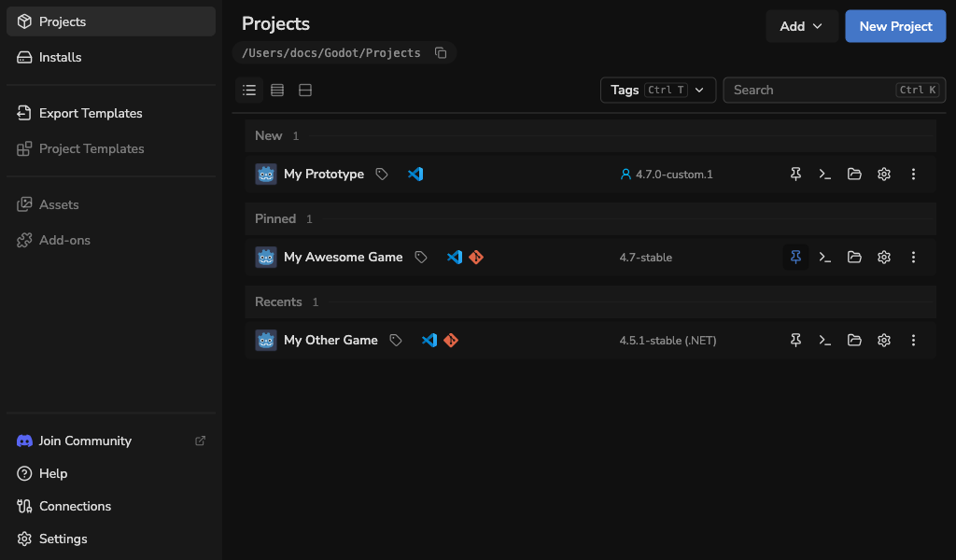956x560 pixels.
Task: Open the Help page
Action: [111, 473]
